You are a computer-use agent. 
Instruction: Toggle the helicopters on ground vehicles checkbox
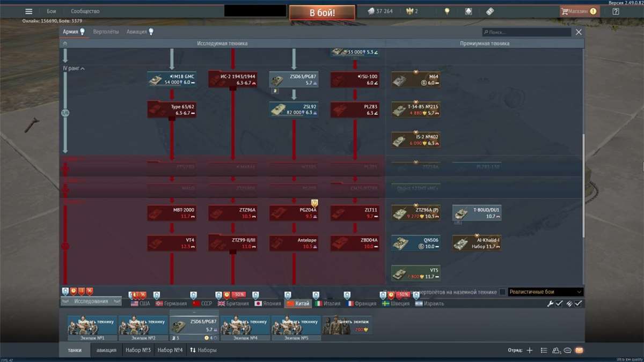[503, 292]
